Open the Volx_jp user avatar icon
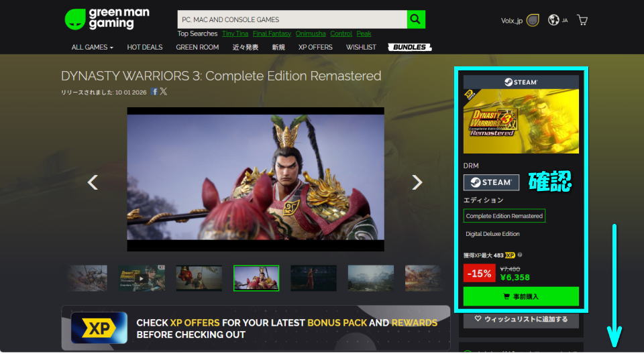The height and width of the screenshot is (362, 644). click(533, 20)
